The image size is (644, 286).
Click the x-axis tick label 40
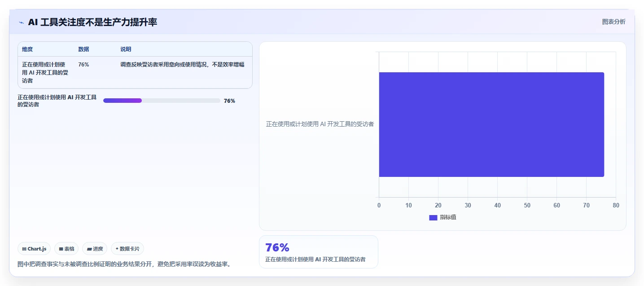pyautogui.click(x=497, y=205)
